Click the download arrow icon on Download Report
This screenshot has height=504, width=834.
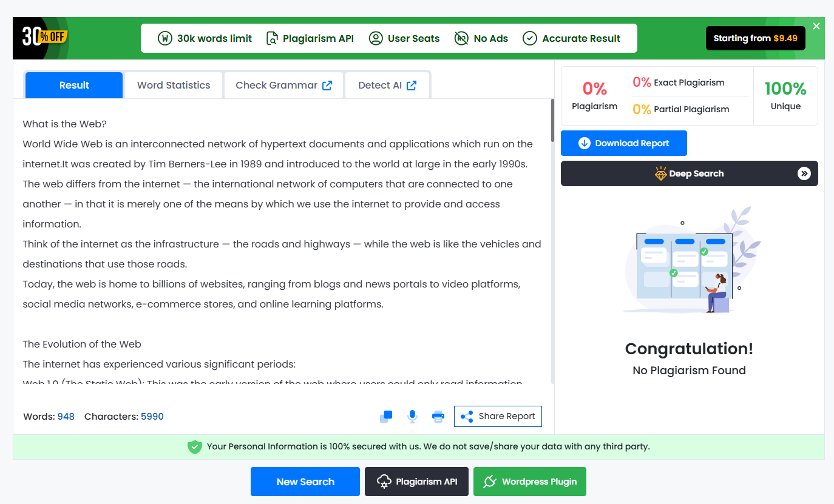point(585,143)
